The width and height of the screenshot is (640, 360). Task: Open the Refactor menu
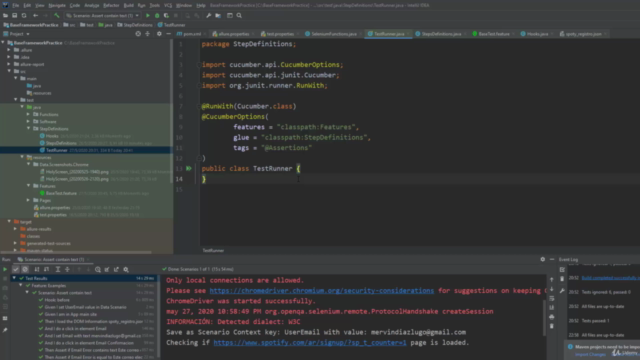[111, 5]
